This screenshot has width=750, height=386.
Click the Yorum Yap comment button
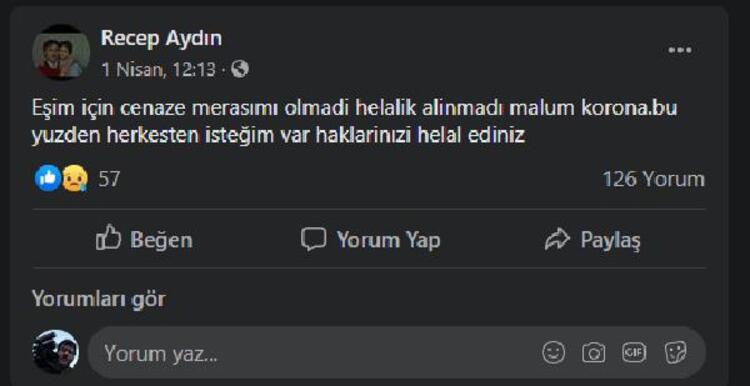[x=371, y=239]
